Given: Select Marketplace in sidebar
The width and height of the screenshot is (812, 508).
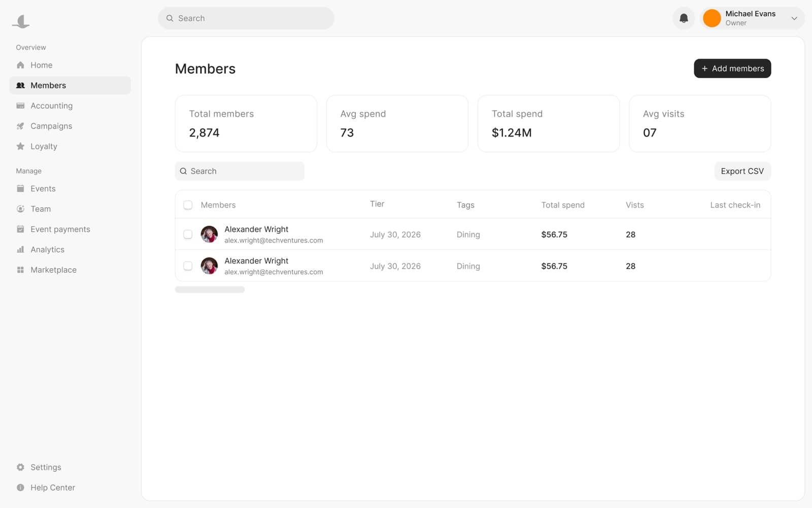Looking at the screenshot, I should pos(70,270).
